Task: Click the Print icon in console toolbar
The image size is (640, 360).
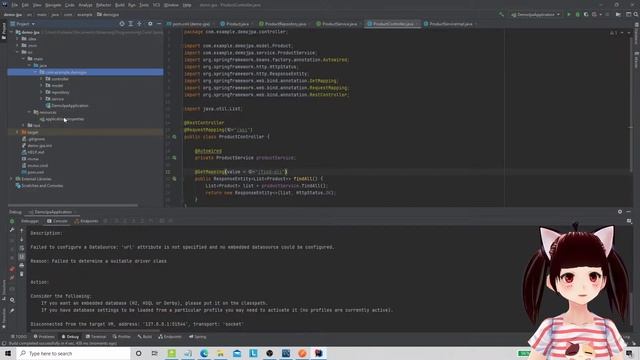Action: [22, 265]
